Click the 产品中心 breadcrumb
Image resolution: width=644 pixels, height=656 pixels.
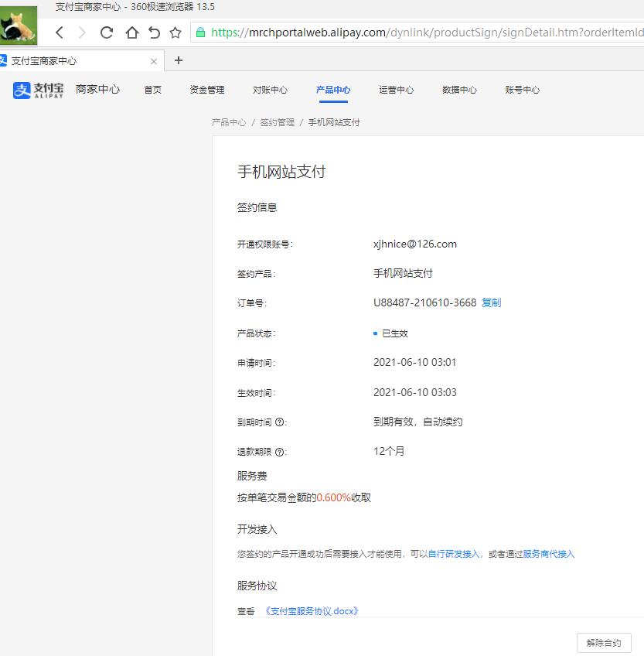(x=229, y=122)
